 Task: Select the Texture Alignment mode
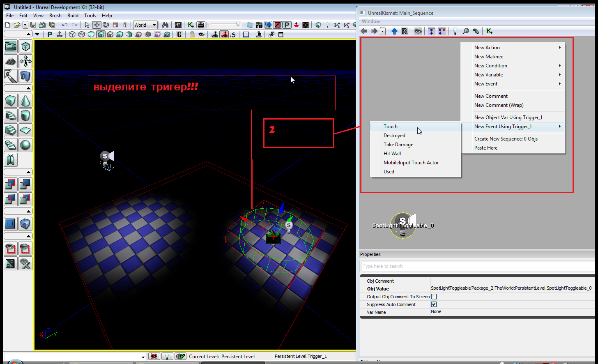[x=25, y=61]
